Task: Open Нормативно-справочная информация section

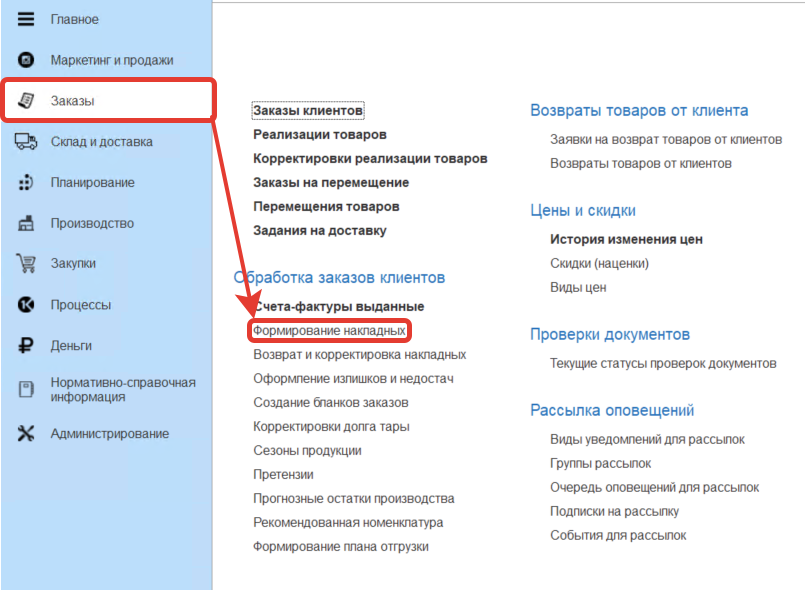Action: click(x=123, y=390)
